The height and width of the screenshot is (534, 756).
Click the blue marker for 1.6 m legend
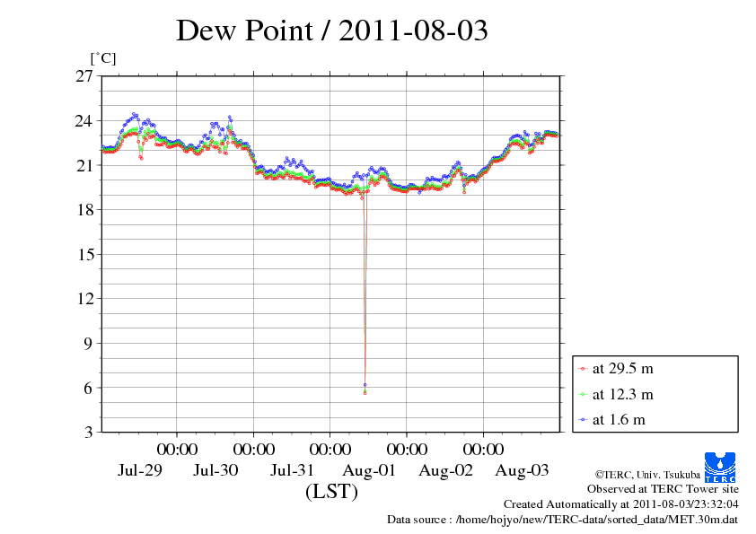(583, 420)
